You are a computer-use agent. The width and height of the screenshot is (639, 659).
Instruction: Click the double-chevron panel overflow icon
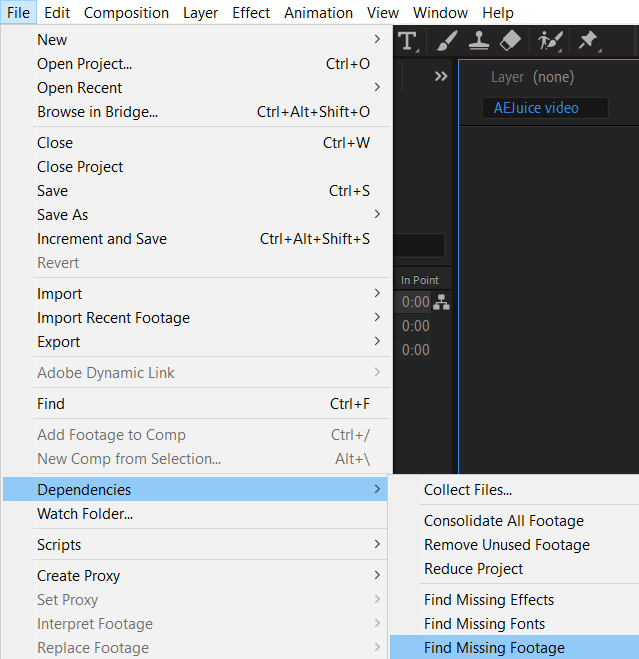441,76
